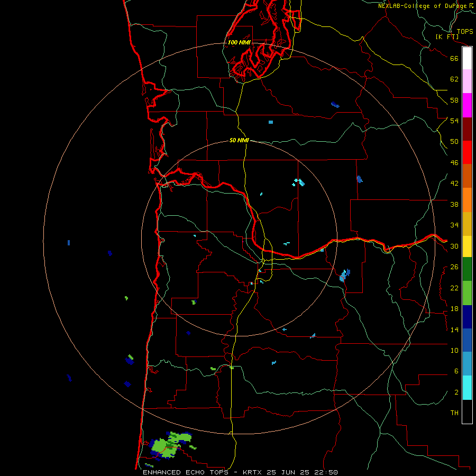Click the light blue 6-10 kft legend swatch

click(467, 364)
